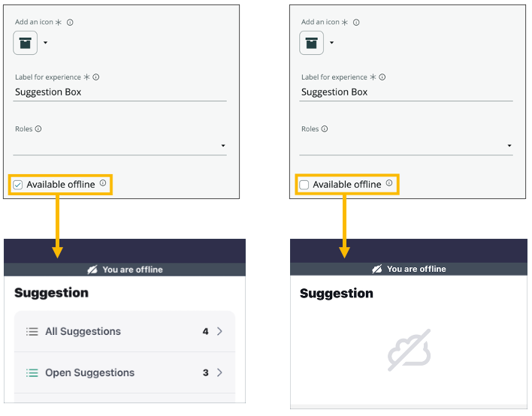Click info icon beside left Roles label
532x416 pixels.
[x=38, y=129]
